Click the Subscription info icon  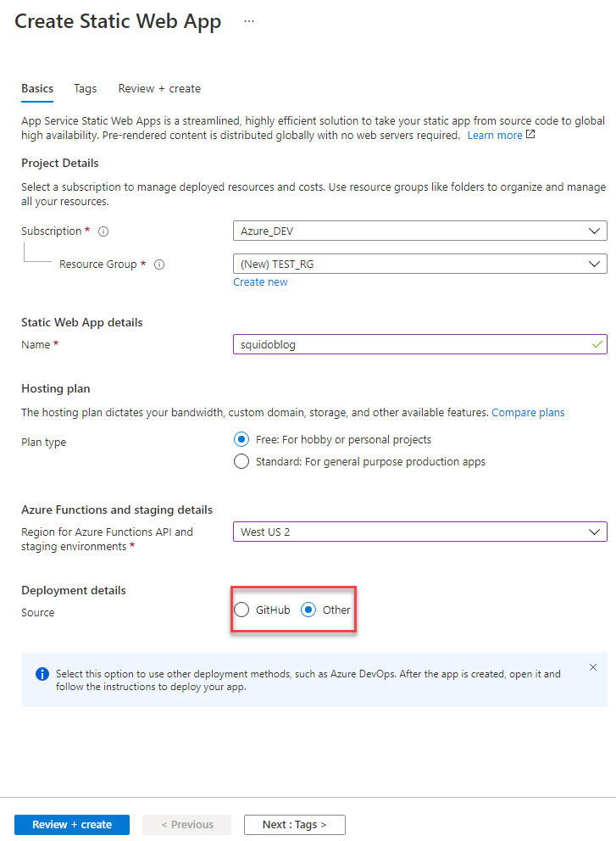[x=103, y=231]
